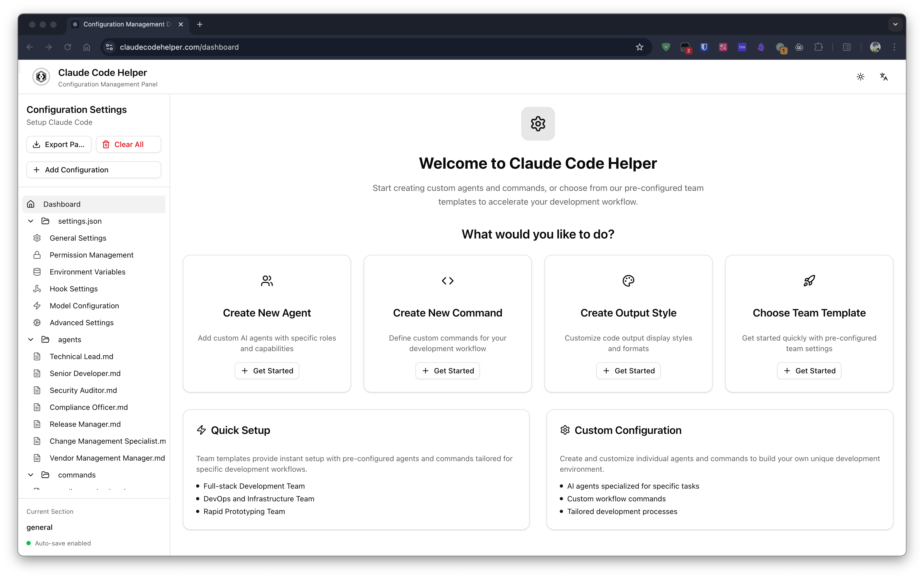Collapse the settings.json folder
Viewport: 924px width, 578px height.
click(x=31, y=221)
